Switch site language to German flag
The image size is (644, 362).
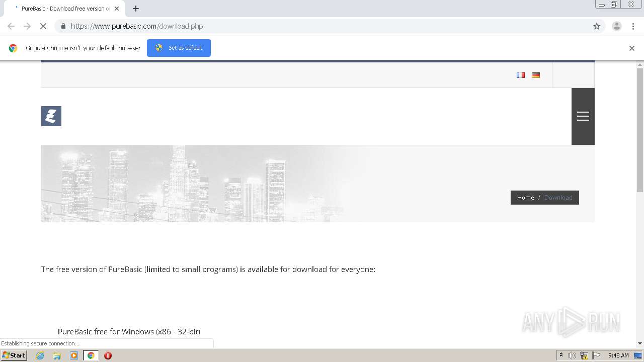tap(536, 75)
